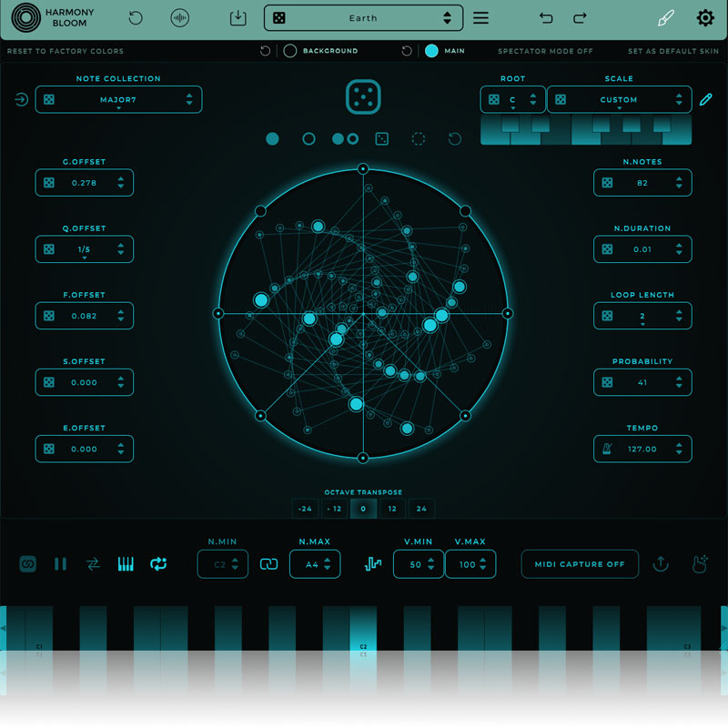
Task: Click the large center randomize dice icon
Action: (363, 98)
